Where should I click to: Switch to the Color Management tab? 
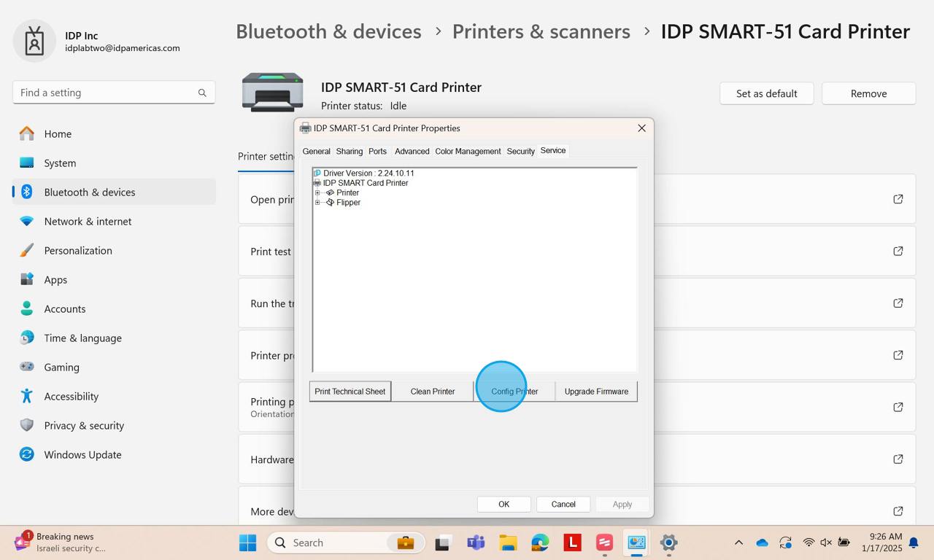pyautogui.click(x=468, y=151)
